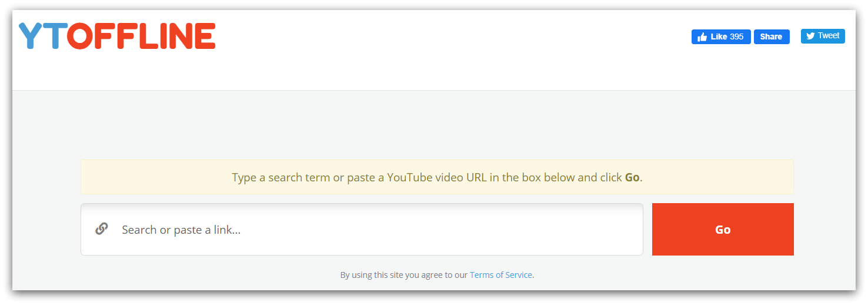Click the chain link icon in search box
The height and width of the screenshot is (305, 868).
[102, 228]
